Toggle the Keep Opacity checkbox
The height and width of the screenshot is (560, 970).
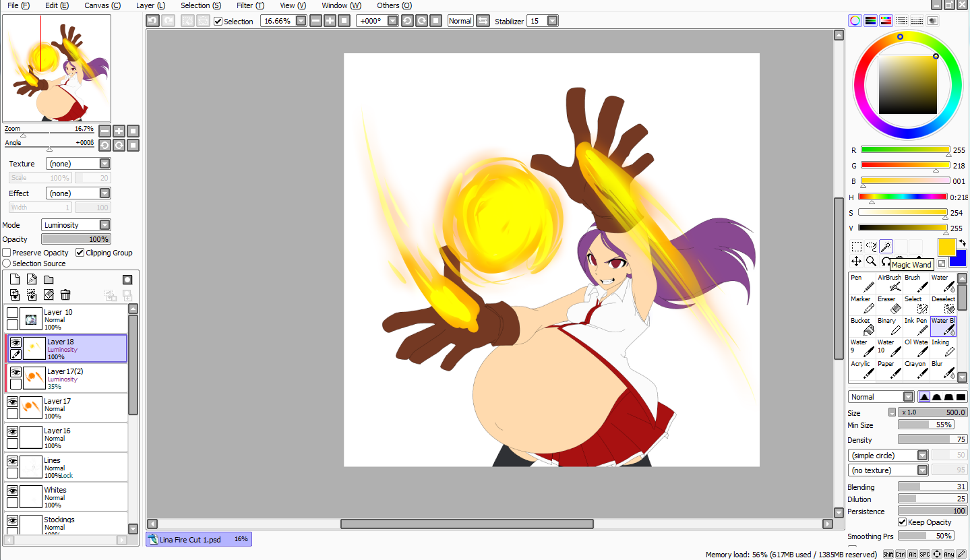903,522
